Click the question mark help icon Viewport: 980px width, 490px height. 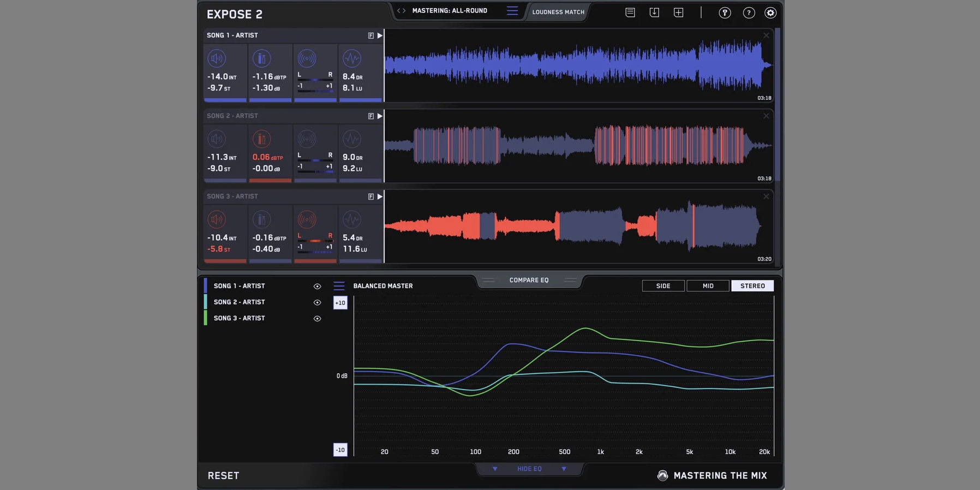tap(749, 13)
